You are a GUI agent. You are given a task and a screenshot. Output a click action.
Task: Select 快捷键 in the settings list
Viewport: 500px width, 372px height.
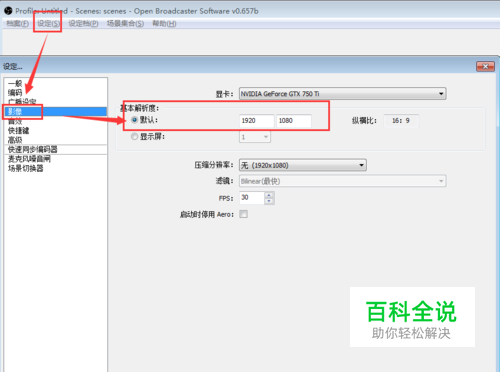click(56, 130)
